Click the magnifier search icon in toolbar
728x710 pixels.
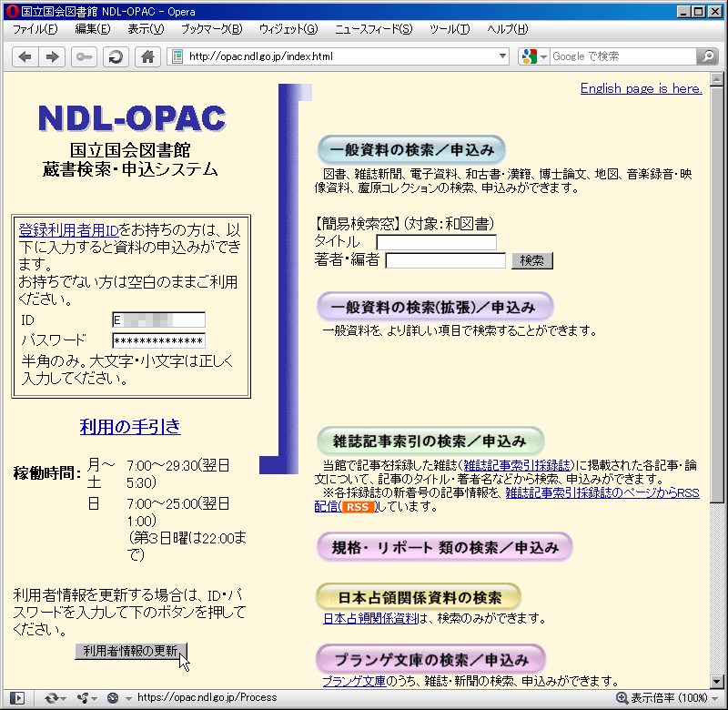click(x=707, y=56)
